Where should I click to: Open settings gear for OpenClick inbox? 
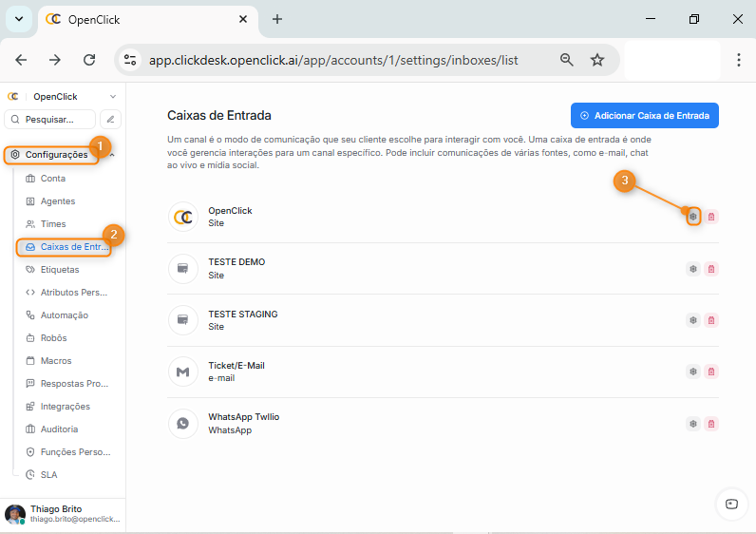[693, 217]
